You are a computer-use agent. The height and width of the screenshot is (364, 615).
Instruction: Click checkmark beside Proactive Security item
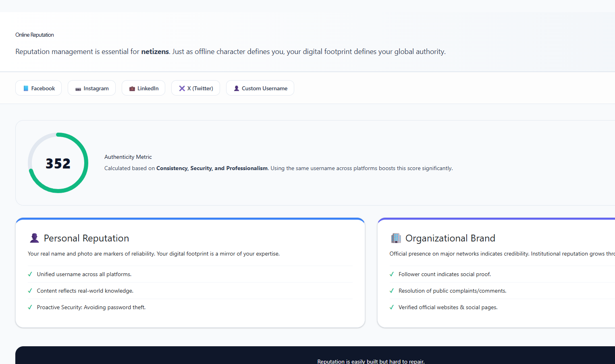[30, 307]
